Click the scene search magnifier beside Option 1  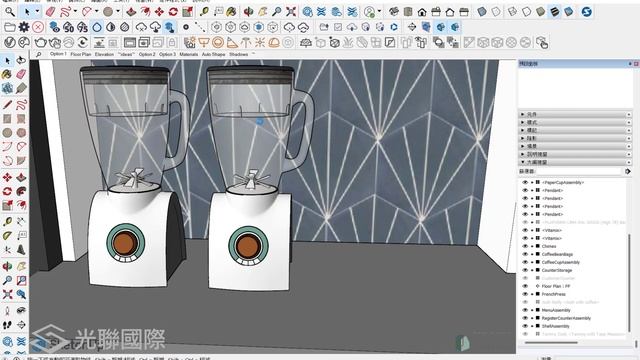(38, 54)
